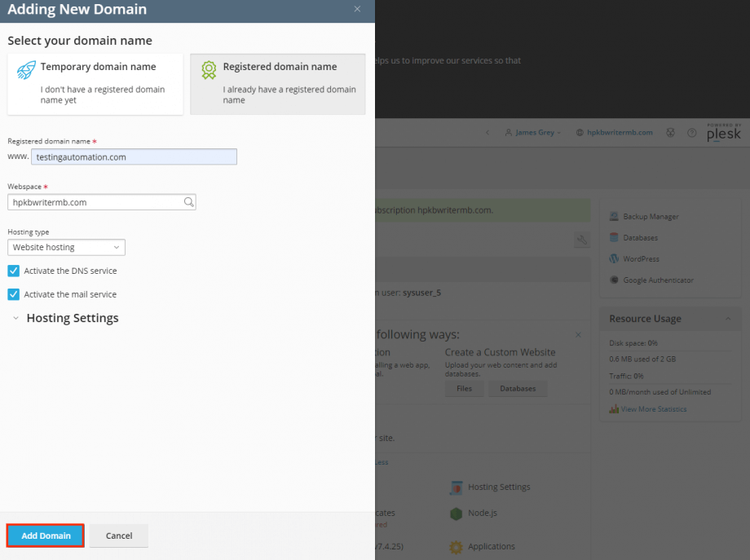Screen dimensions: 750x560
Task: Select the Google Authenticator icon
Action: (x=614, y=280)
